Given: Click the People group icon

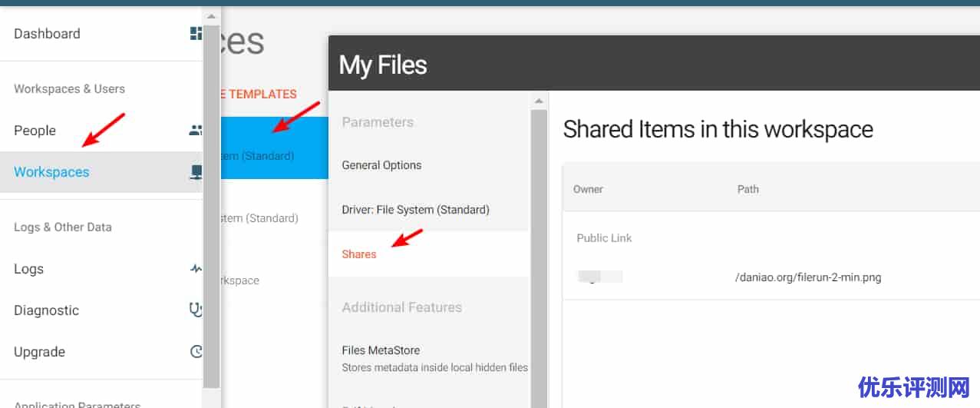Looking at the screenshot, I should 196,131.
